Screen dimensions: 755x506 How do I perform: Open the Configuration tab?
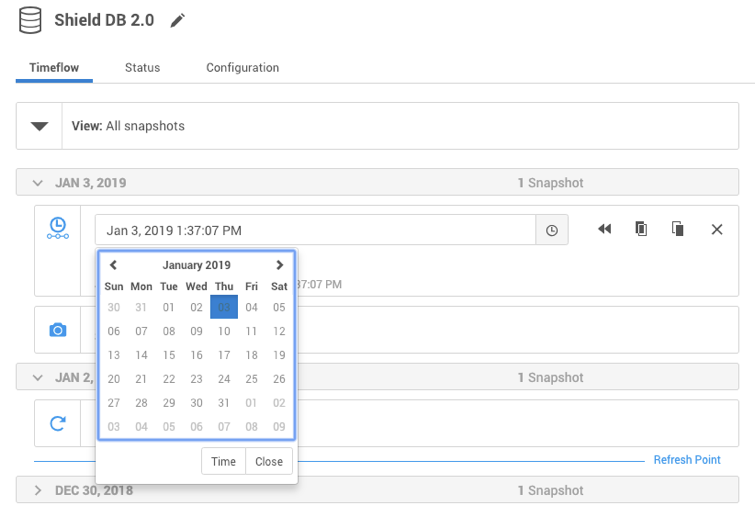(x=242, y=68)
